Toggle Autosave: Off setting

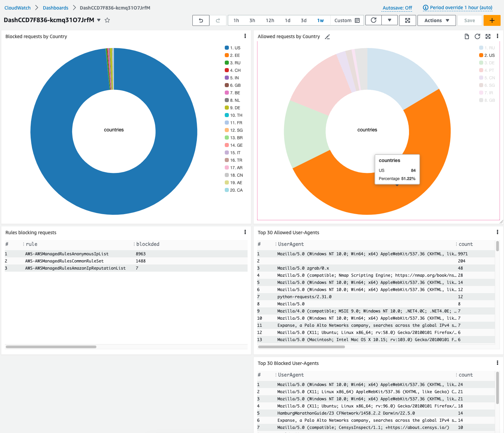(x=397, y=8)
